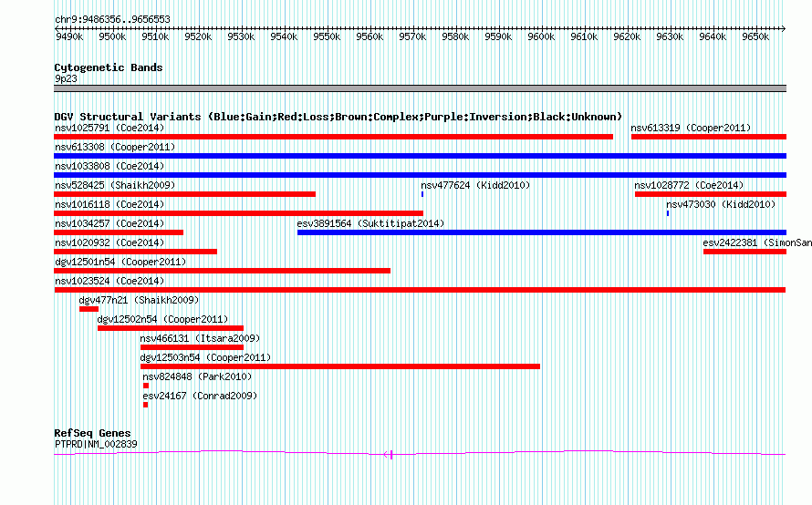Click the PTPRD|NM_002839 gene label
This screenshot has width=812, height=505.
(x=96, y=444)
